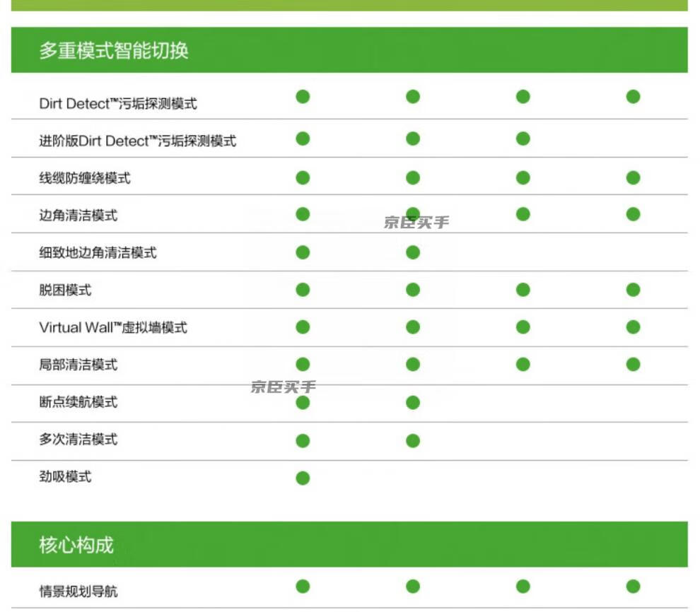700x612 pixels.
Task: Click the second green dot in 断点续航模式 row
Action: point(413,403)
